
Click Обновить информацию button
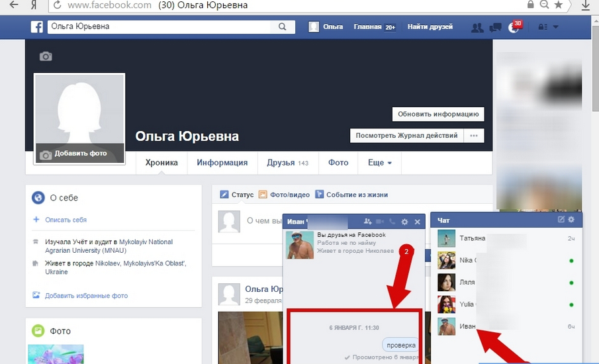[x=438, y=114]
